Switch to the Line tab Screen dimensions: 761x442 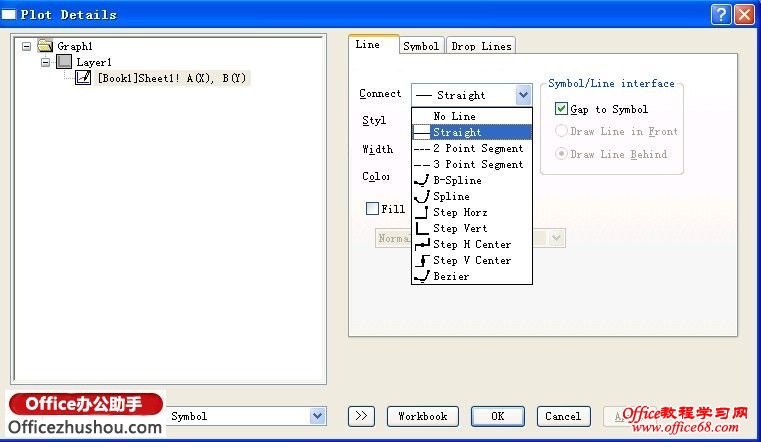coord(373,45)
